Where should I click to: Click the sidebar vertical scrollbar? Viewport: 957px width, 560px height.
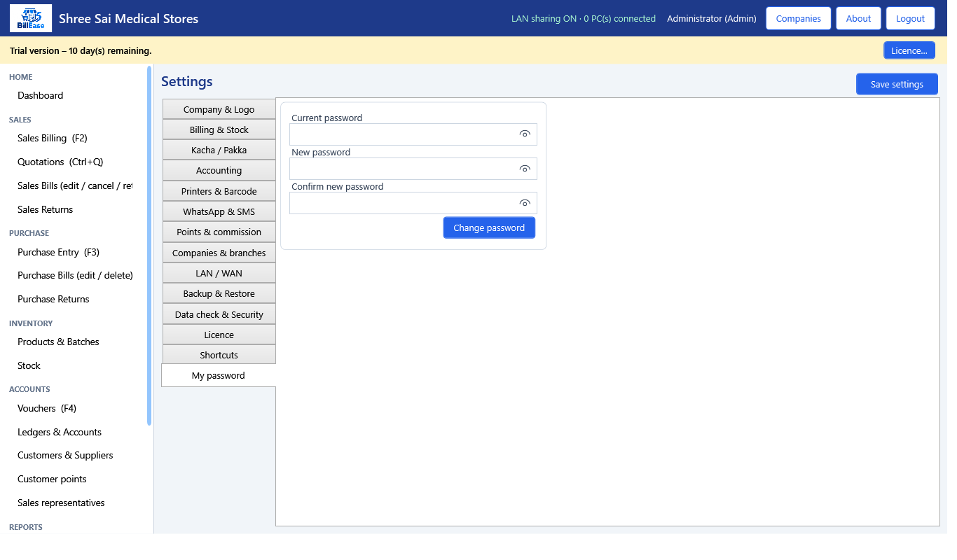coord(149,245)
